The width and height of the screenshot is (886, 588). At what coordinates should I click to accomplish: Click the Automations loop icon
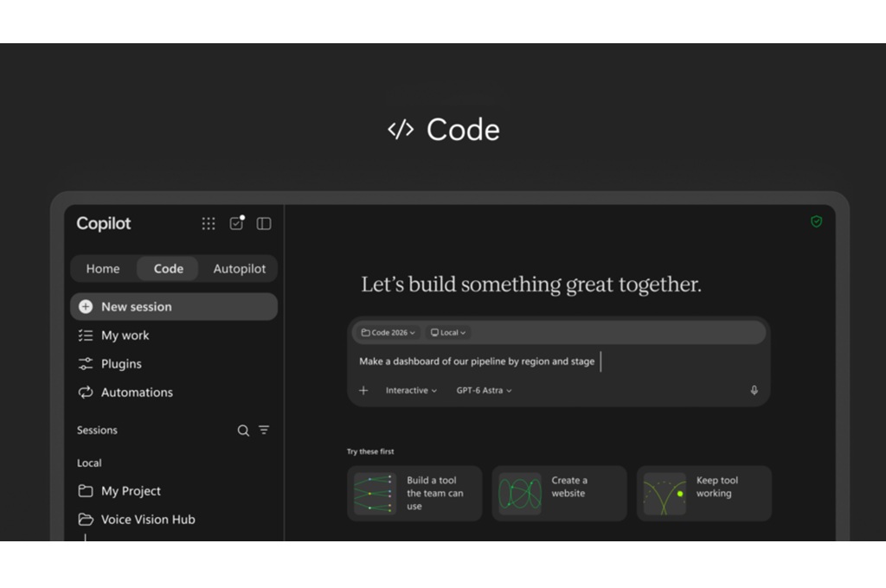click(86, 392)
